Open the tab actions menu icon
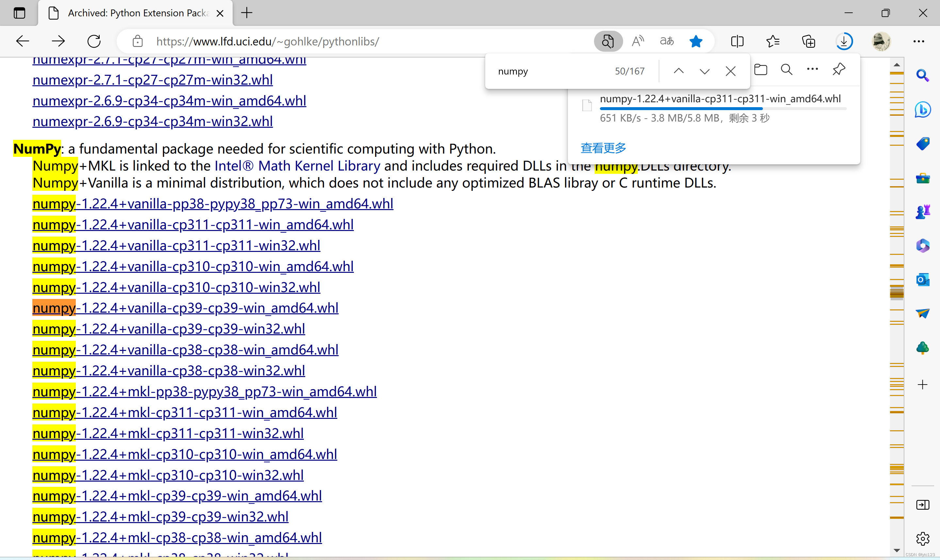Image resolution: width=940 pixels, height=560 pixels. (x=19, y=13)
